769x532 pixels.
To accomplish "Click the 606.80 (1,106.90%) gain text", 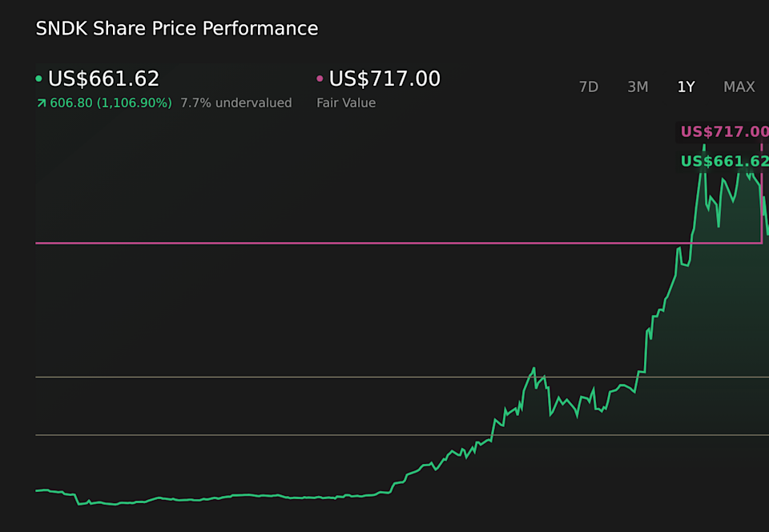I will [111, 103].
